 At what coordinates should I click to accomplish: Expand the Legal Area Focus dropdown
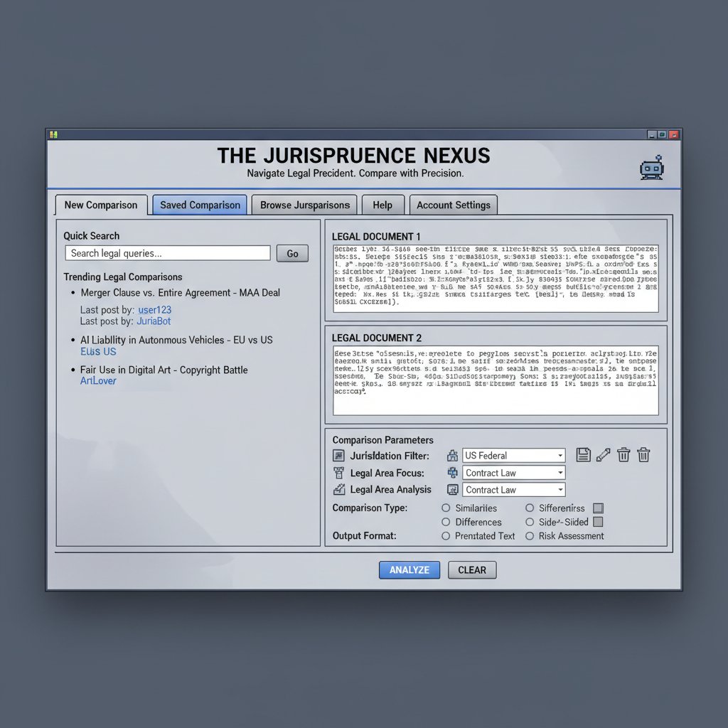tap(514, 473)
